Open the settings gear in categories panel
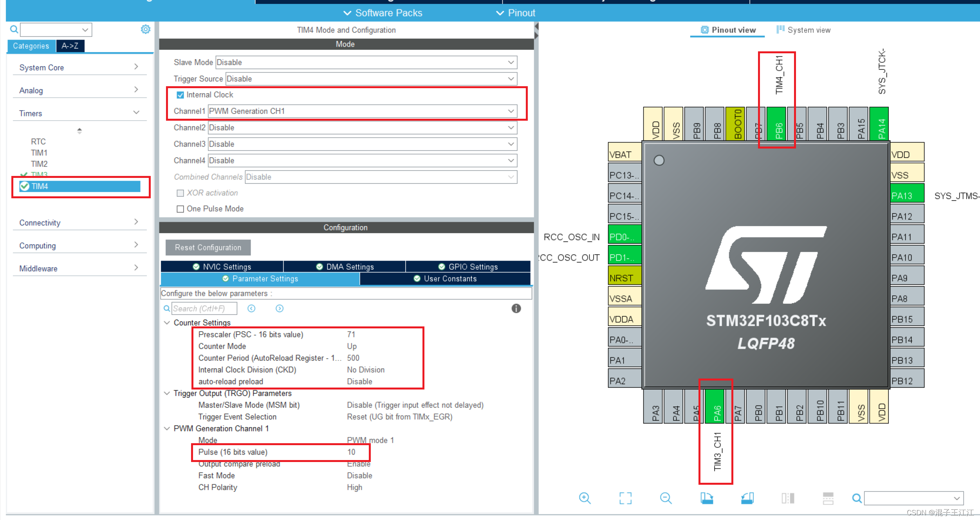The height and width of the screenshot is (520, 980). click(145, 29)
